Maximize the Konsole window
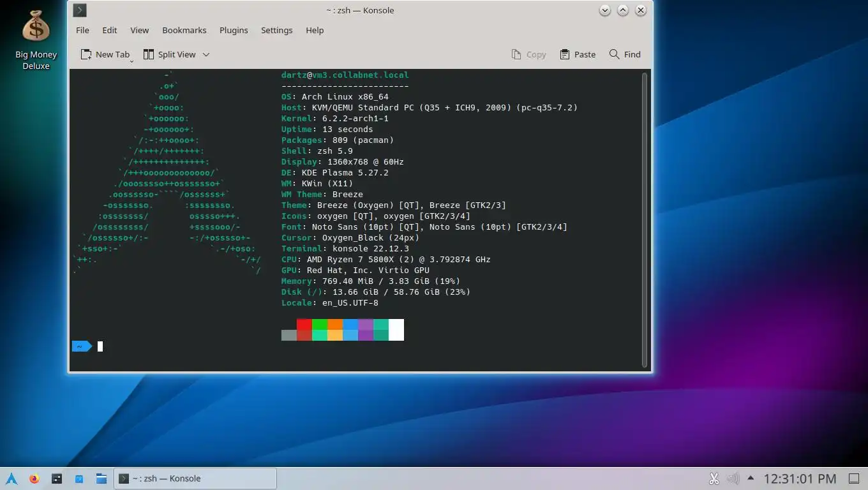 [x=623, y=10]
